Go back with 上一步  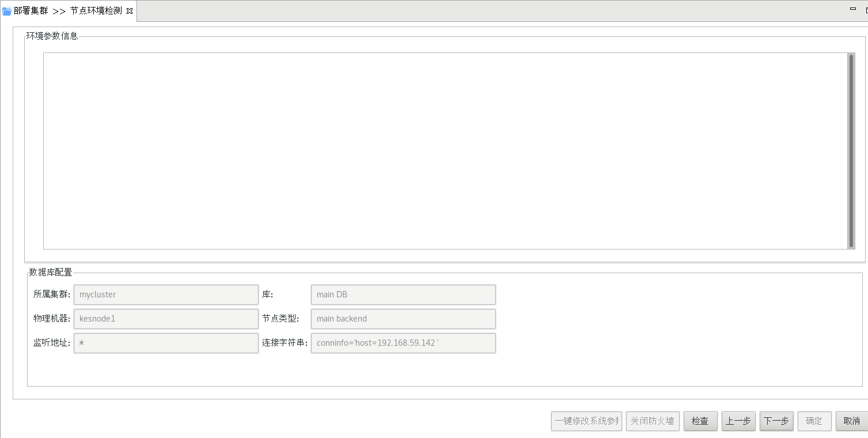738,421
